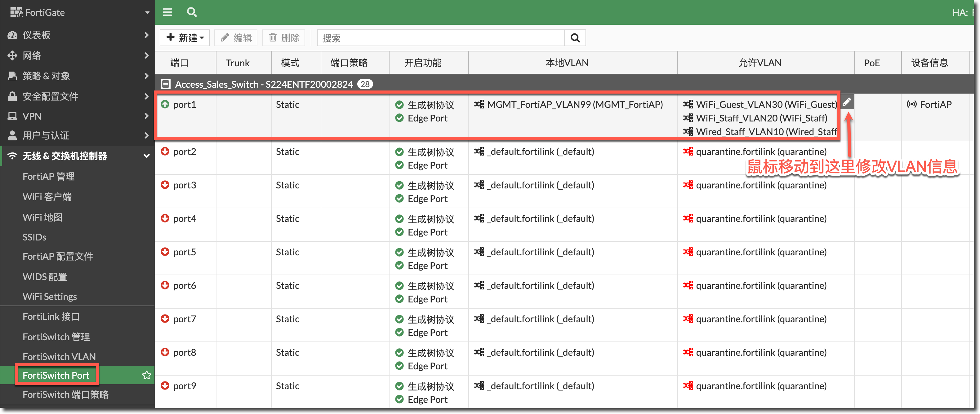
Task: Open SSIDs in the sidebar
Action: coord(34,237)
